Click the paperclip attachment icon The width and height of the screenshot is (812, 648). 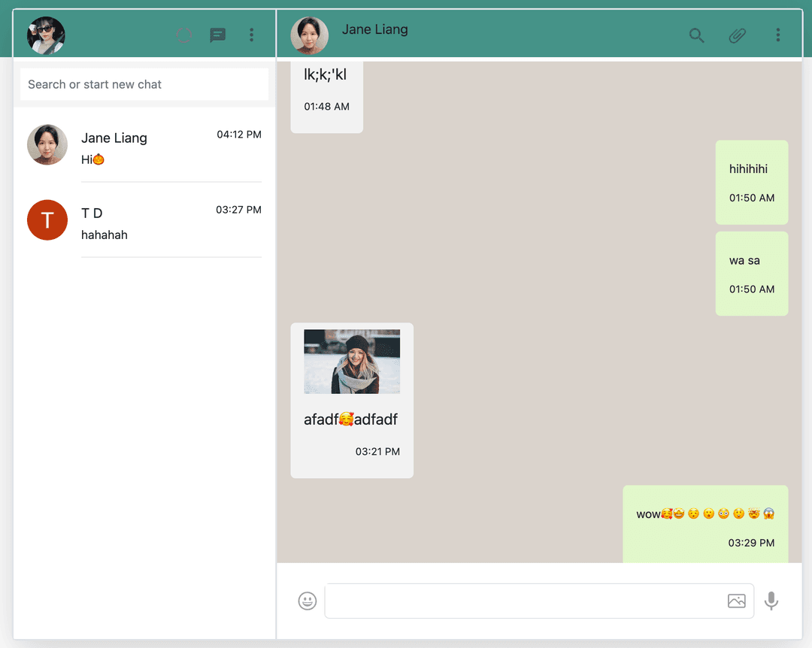(738, 35)
